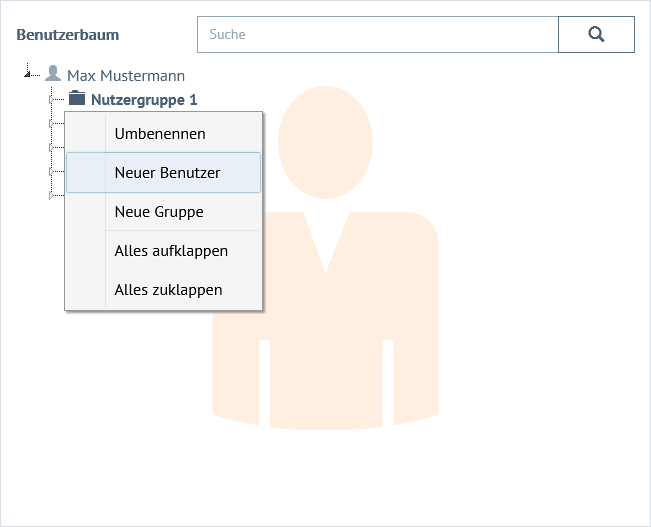
Task: Click the Benutzerbaum heading
Action: pyautogui.click(x=68, y=34)
